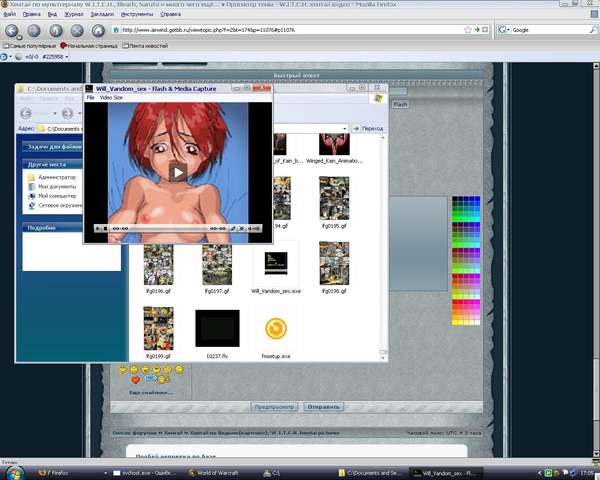Image resolution: width=600 pixels, height=480 pixels.
Task: Open the Google search engine dropdown
Action: [x=504, y=30]
